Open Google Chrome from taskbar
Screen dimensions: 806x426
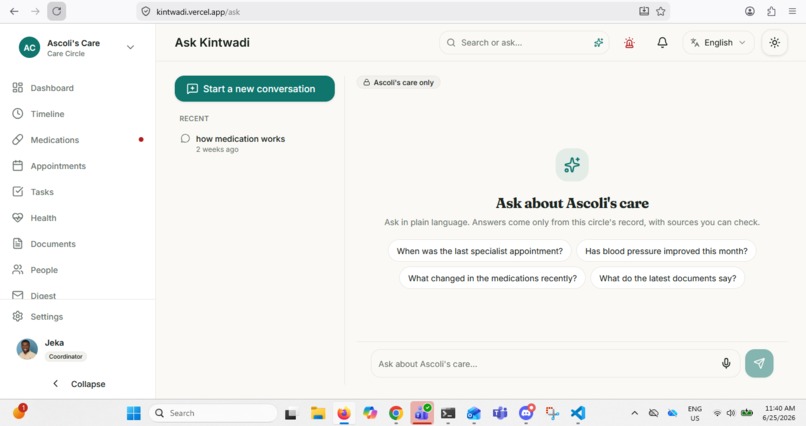click(396, 413)
